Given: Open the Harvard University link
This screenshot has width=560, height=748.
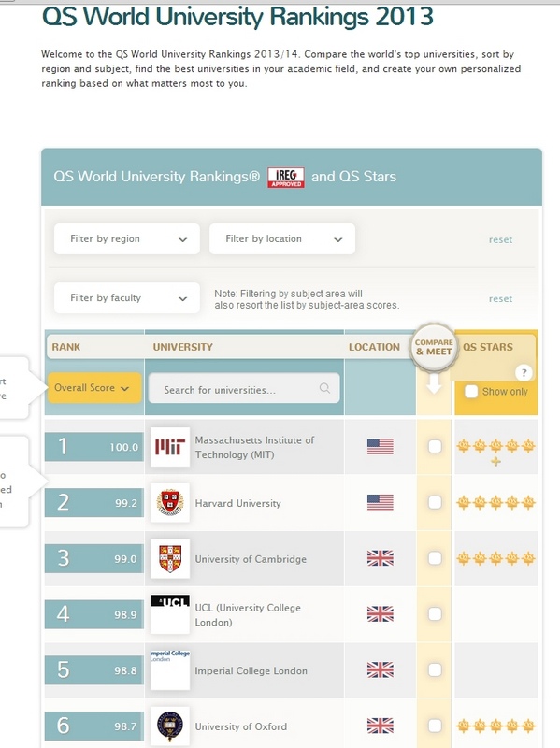Looking at the screenshot, I should click(x=238, y=503).
